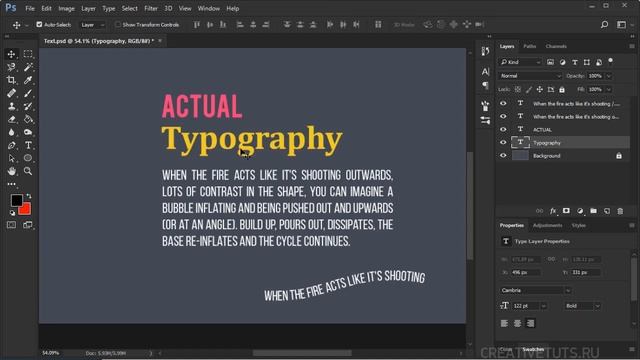
Task: Create a new adjustment layer
Action: tap(580, 211)
